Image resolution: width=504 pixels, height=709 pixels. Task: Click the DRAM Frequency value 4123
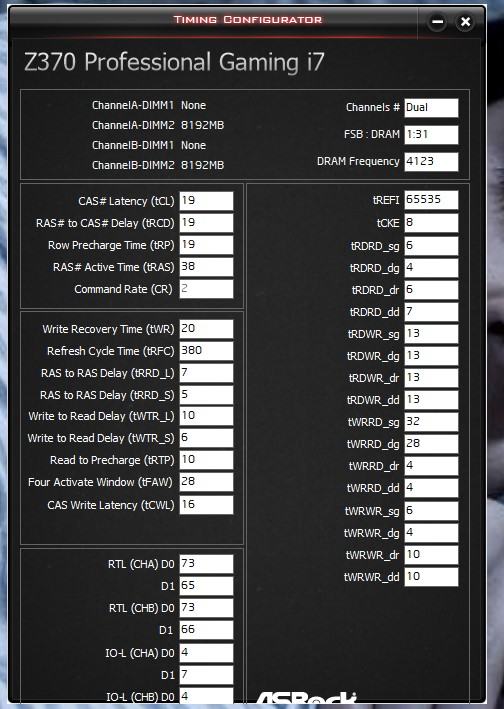pyautogui.click(x=431, y=162)
